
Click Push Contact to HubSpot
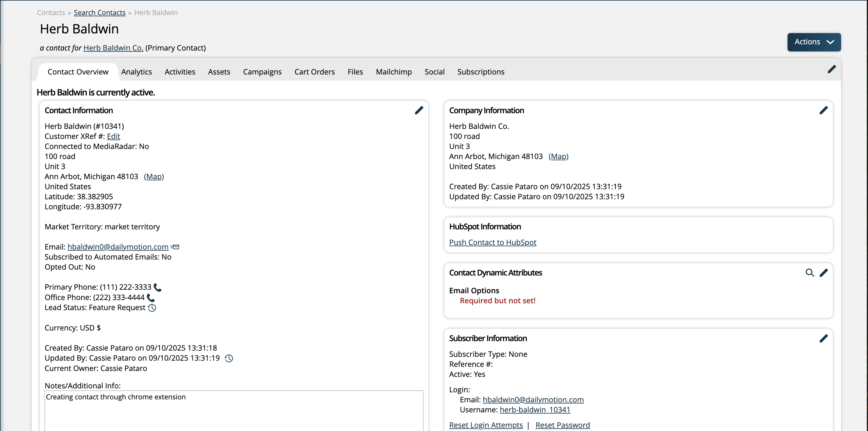493,242
